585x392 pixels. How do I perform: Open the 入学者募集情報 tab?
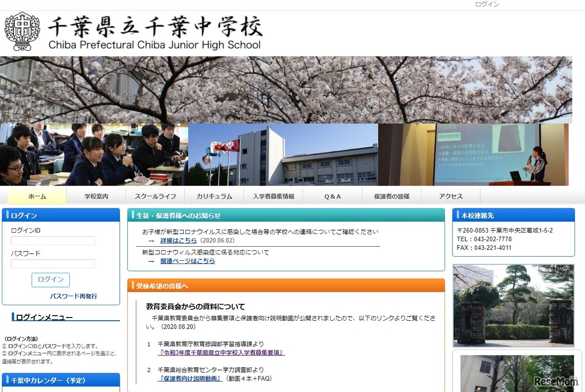(273, 196)
